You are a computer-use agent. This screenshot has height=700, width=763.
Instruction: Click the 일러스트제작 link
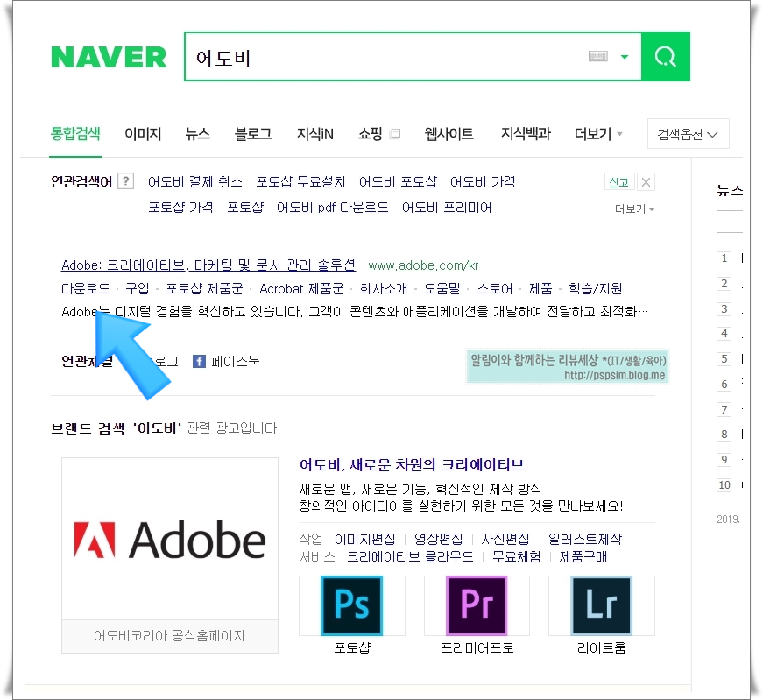click(585, 539)
